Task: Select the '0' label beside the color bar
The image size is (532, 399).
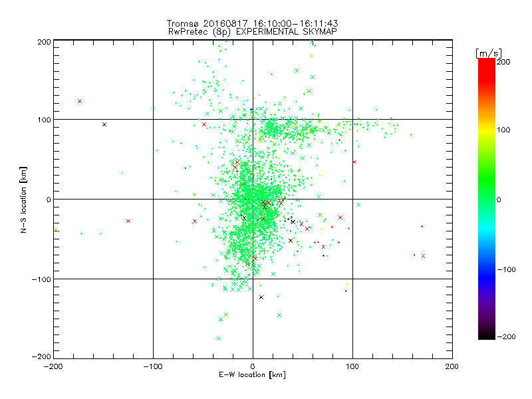Action: coord(499,199)
